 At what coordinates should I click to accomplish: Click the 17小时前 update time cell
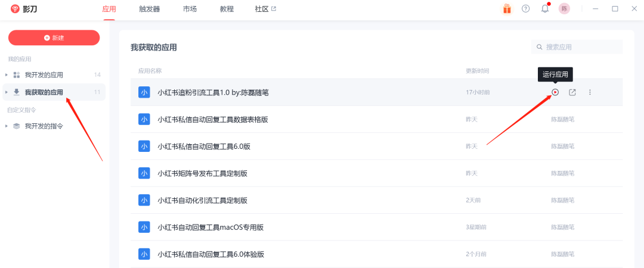478,92
